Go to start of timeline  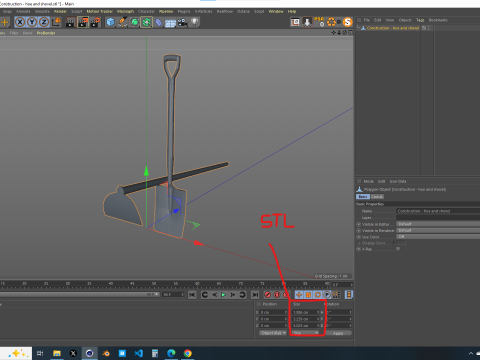tap(192, 295)
